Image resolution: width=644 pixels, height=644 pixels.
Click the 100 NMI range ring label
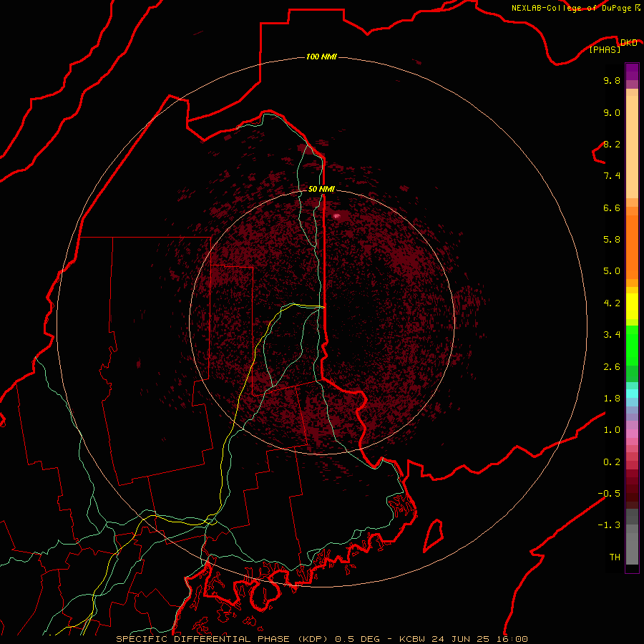tap(321, 57)
